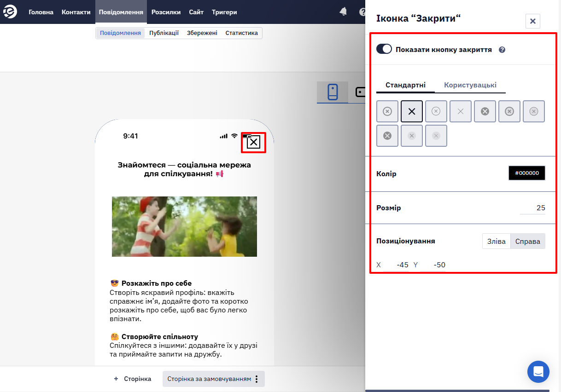Open Сайт in top navigation
Image resolution: width=561 pixels, height=392 pixels.
[x=196, y=12]
